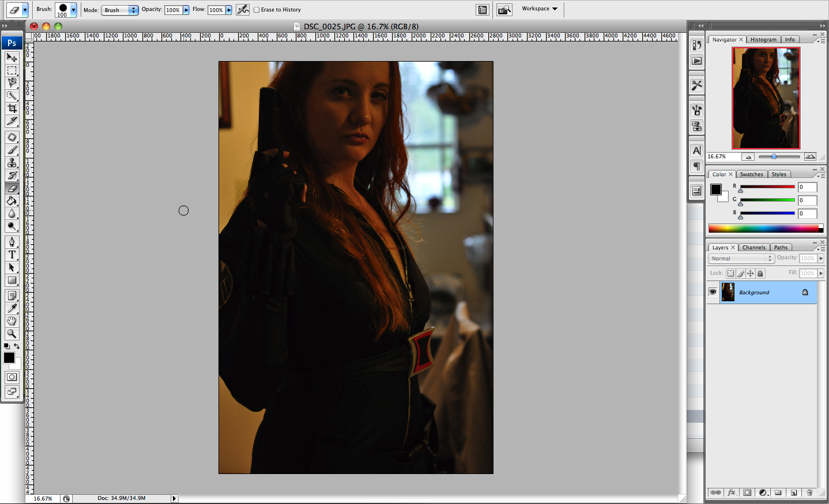Add a layer style (fx)
Image resolution: width=829 pixels, height=504 pixels.
732,492
